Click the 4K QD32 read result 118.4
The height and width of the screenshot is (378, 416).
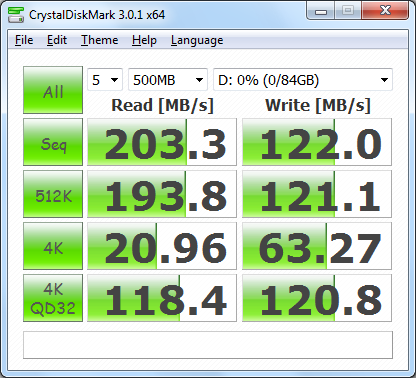tap(162, 298)
